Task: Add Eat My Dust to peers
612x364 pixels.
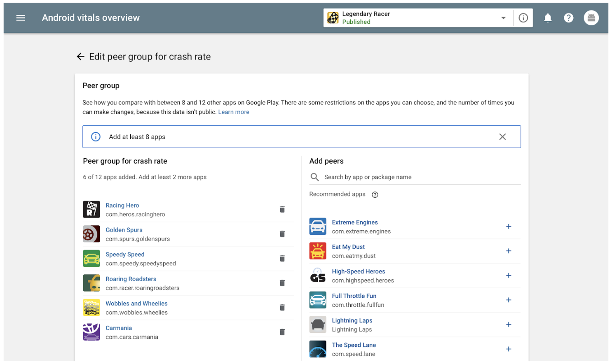Action: coord(508,251)
